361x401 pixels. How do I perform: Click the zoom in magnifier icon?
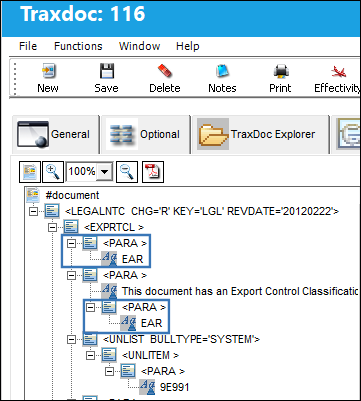tap(53, 172)
